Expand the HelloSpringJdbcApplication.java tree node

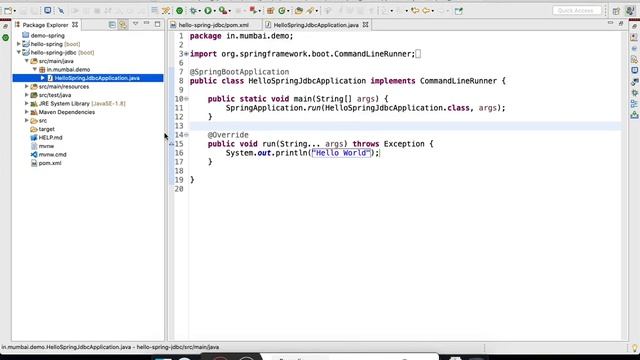(x=43, y=78)
